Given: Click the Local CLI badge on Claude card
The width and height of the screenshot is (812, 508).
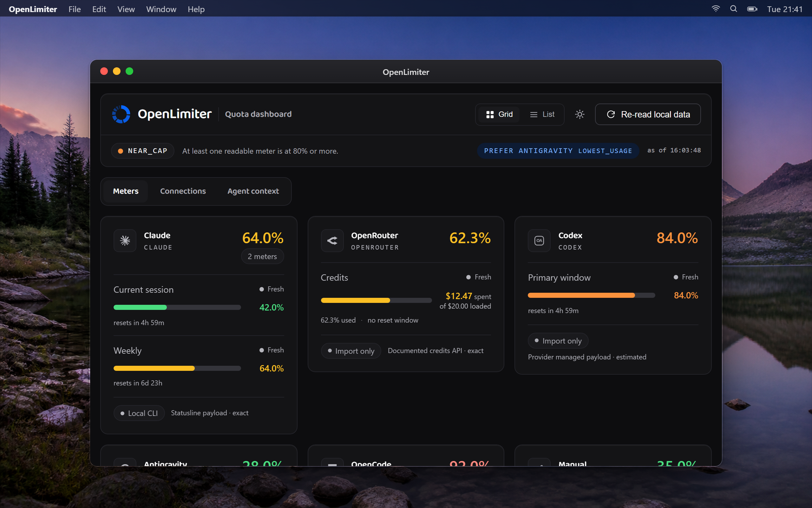Looking at the screenshot, I should pos(139,413).
